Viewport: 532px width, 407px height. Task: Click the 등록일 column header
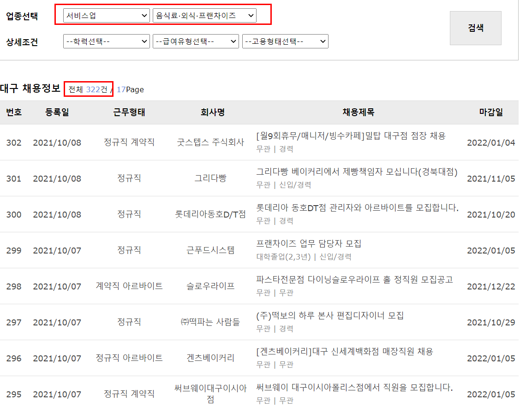[57, 112]
